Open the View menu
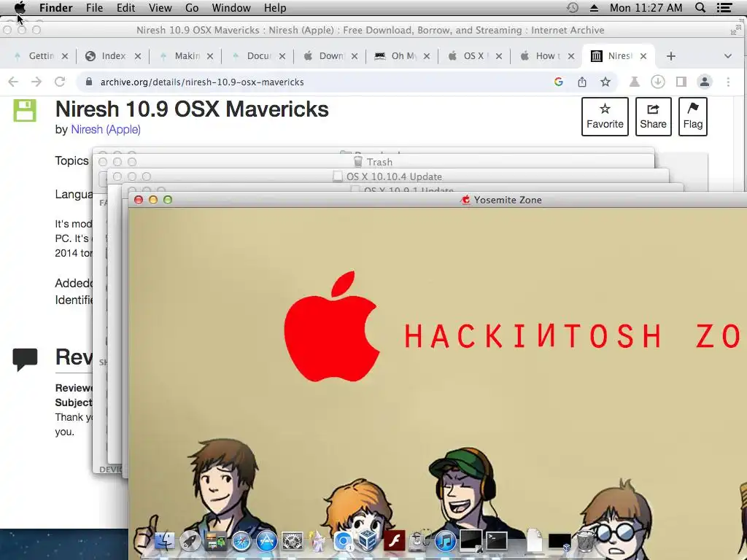The width and height of the screenshot is (747, 560). point(160,7)
